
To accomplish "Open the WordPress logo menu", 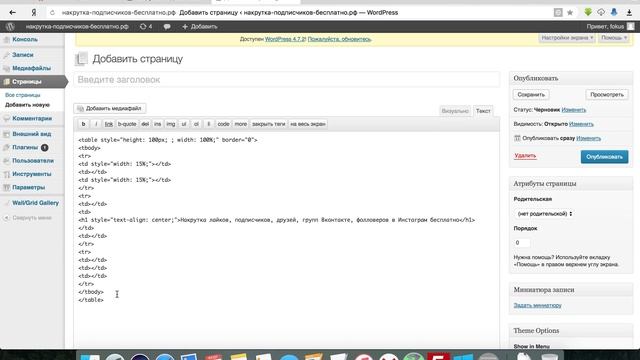I will tap(10, 27).
